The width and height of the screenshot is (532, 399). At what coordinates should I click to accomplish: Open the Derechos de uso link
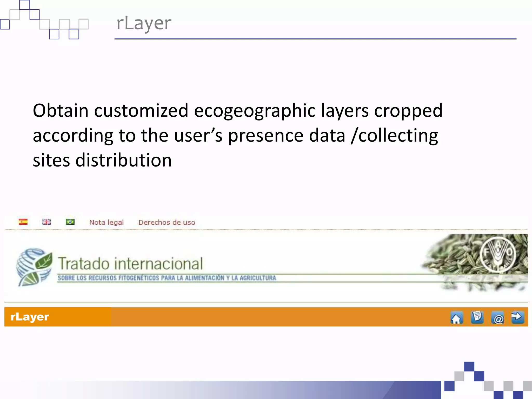[x=167, y=222]
